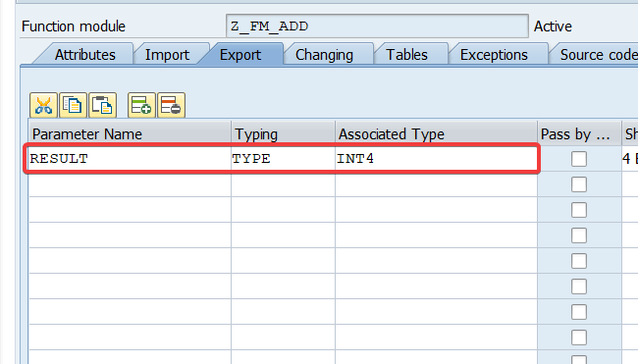The height and width of the screenshot is (364, 638).
Task: Click the Function module name field
Action: click(377, 26)
